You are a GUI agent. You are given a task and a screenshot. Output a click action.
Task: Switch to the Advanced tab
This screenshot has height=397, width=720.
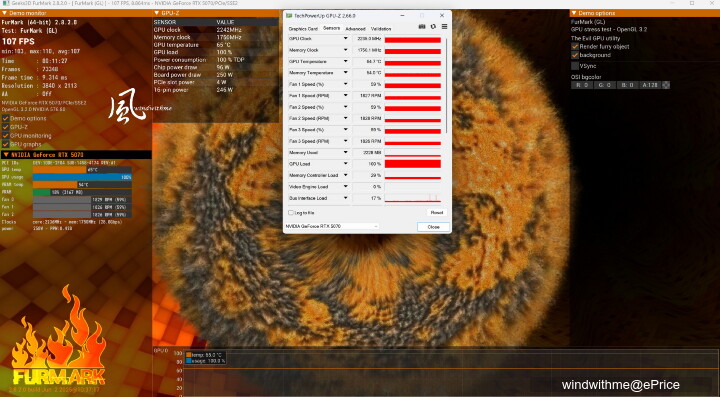point(355,29)
